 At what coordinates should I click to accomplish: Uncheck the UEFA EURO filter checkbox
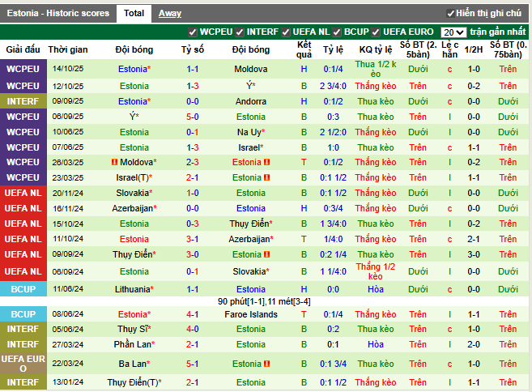pos(376,32)
